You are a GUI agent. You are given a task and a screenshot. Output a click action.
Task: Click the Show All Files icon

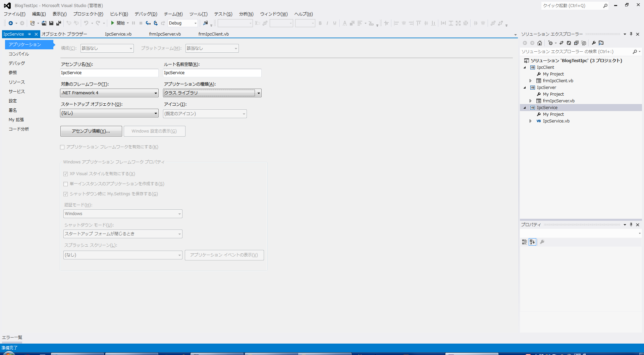pos(584,43)
